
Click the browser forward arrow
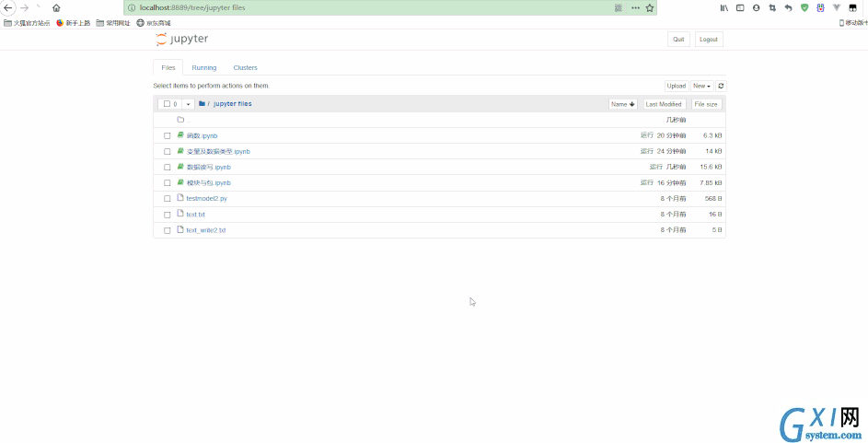pos(24,7)
